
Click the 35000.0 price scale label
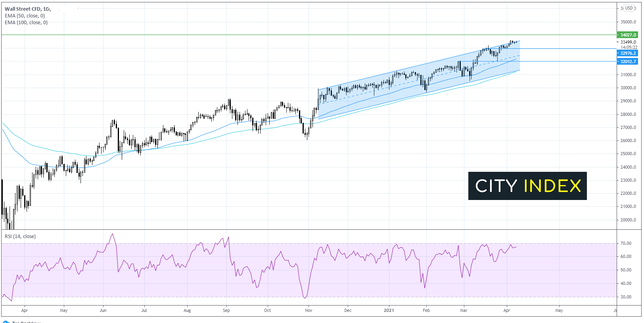628,22
